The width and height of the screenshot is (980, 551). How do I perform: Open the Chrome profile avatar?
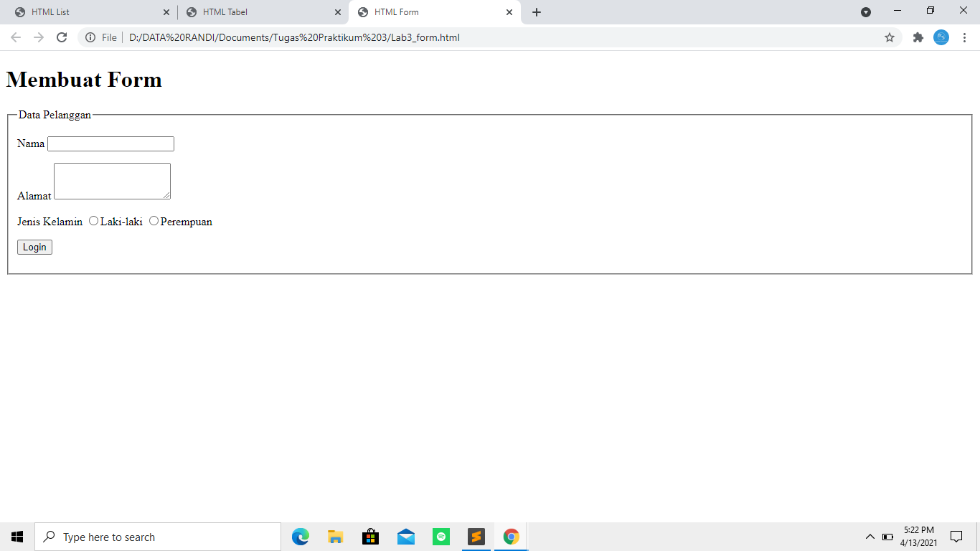941,37
